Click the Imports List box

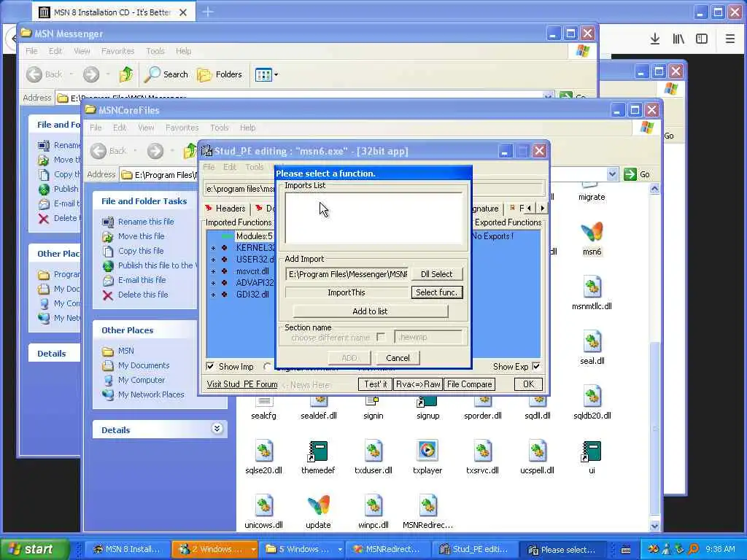[x=373, y=219]
